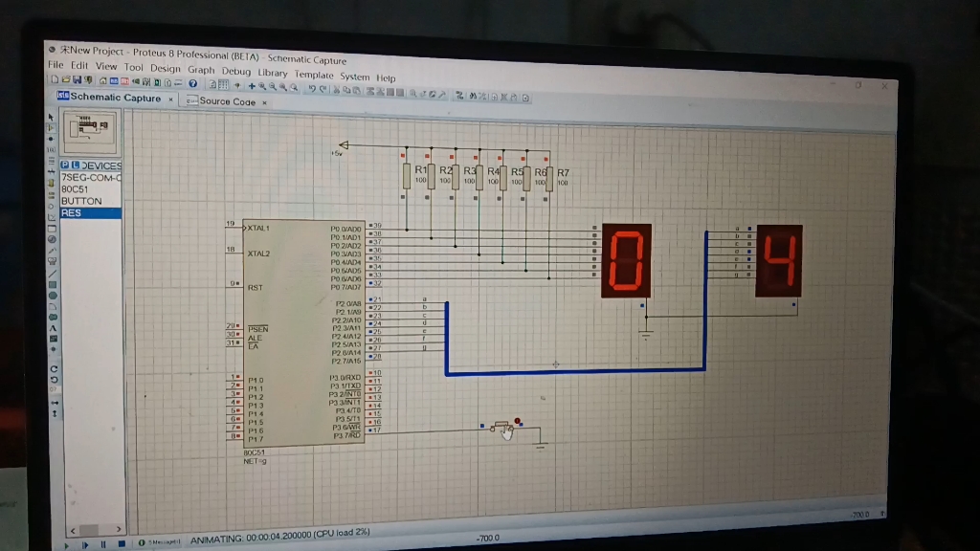Open the Design menu
This screenshot has height=551, width=980.
[165, 69]
